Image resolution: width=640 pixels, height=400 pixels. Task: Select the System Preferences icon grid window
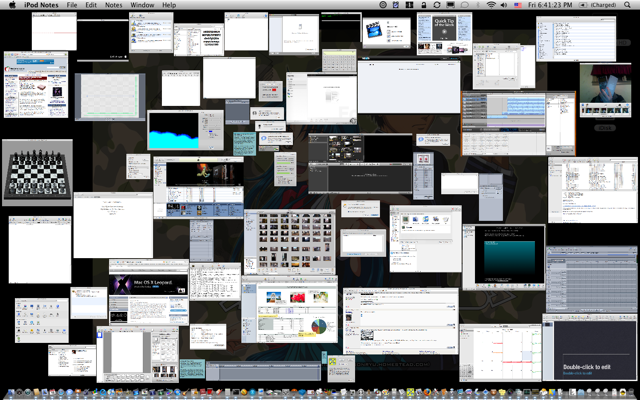tap(42, 320)
